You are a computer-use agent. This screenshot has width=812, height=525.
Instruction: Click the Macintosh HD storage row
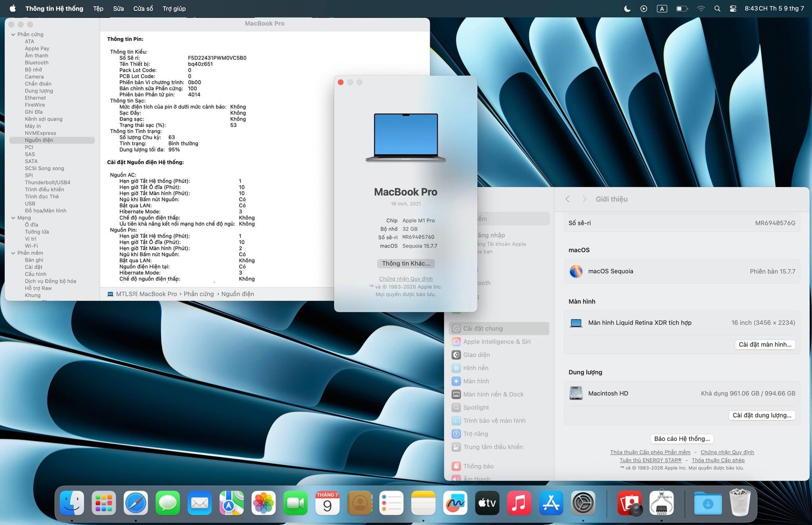tap(682, 393)
